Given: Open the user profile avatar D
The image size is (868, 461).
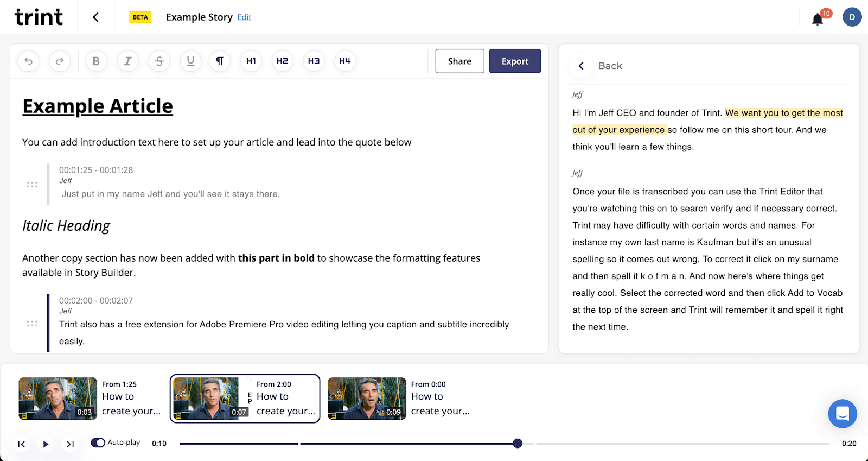Looking at the screenshot, I should (852, 17).
